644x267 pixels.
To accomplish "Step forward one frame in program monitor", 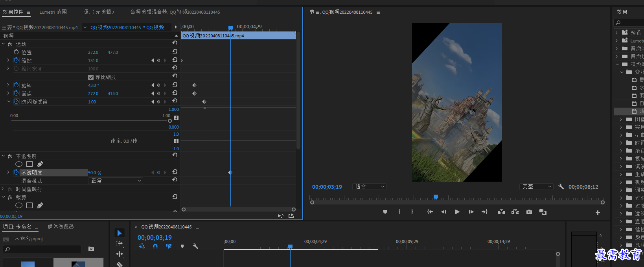I will 471,212.
